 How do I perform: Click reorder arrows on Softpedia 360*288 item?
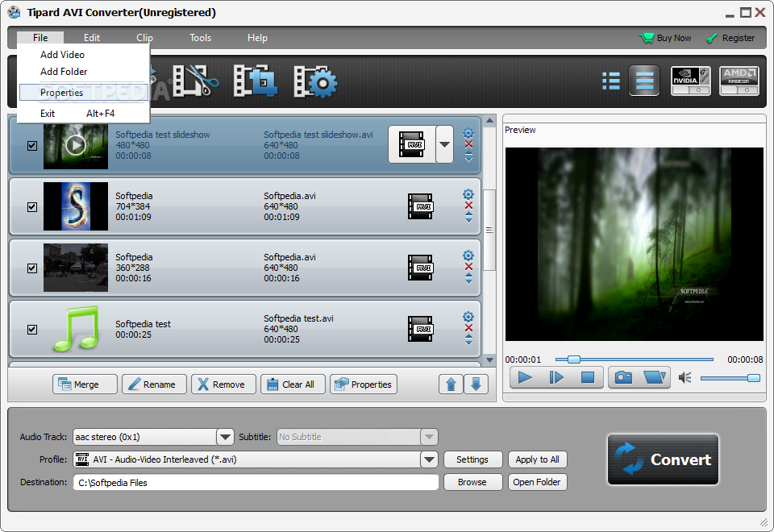469,279
